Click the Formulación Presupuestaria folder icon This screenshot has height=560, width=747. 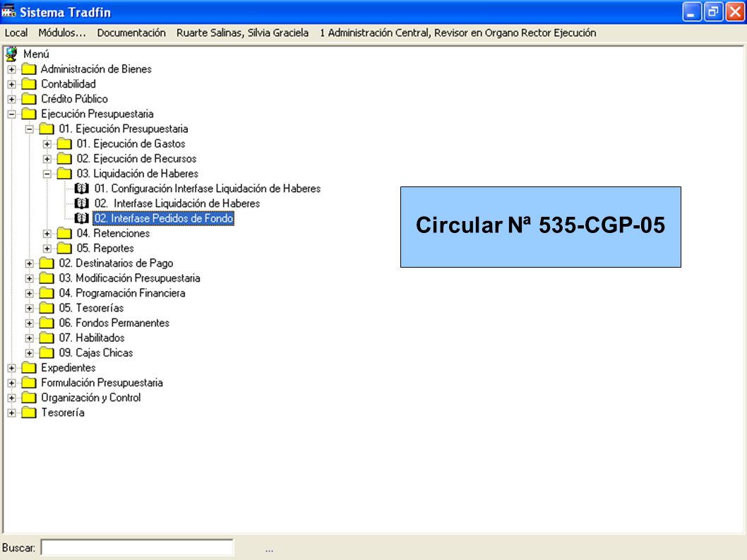tap(29, 383)
